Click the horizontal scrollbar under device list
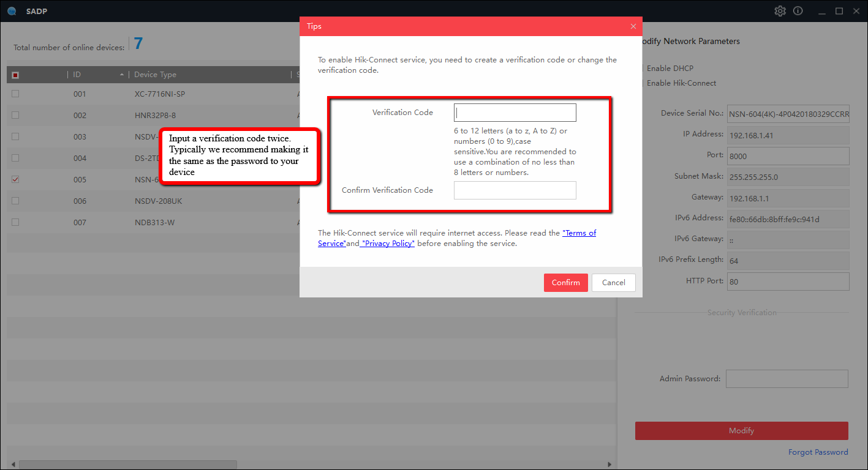 point(128,464)
